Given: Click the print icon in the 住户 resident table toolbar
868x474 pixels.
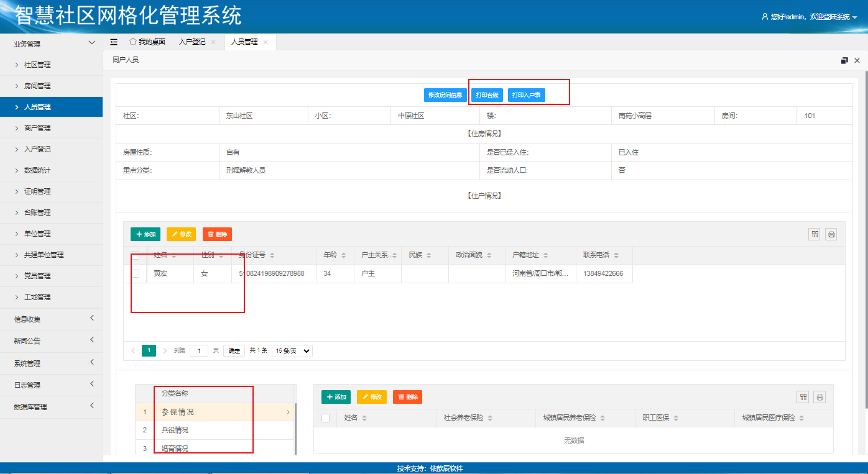Looking at the screenshot, I should [x=831, y=234].
